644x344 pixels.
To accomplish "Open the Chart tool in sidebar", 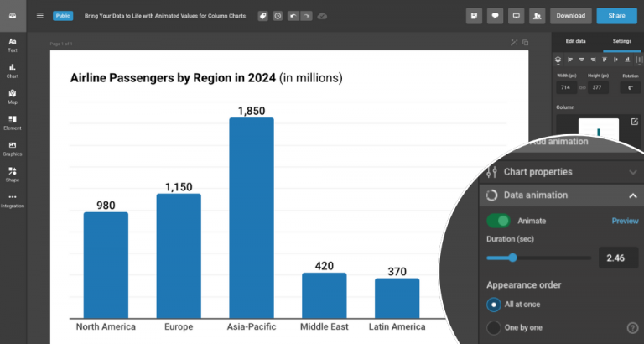I will (x=13, y=70).
